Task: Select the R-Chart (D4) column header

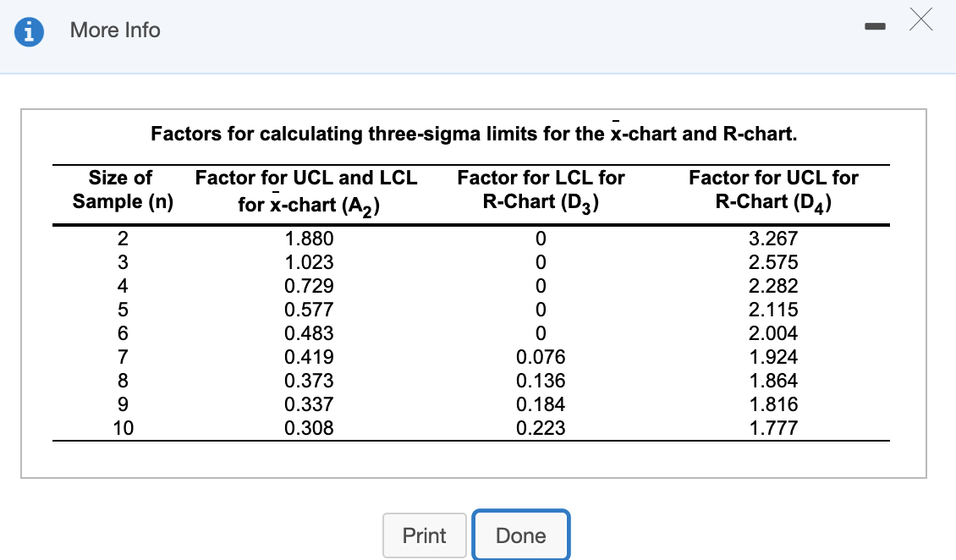Action: (x=773, y=189)
